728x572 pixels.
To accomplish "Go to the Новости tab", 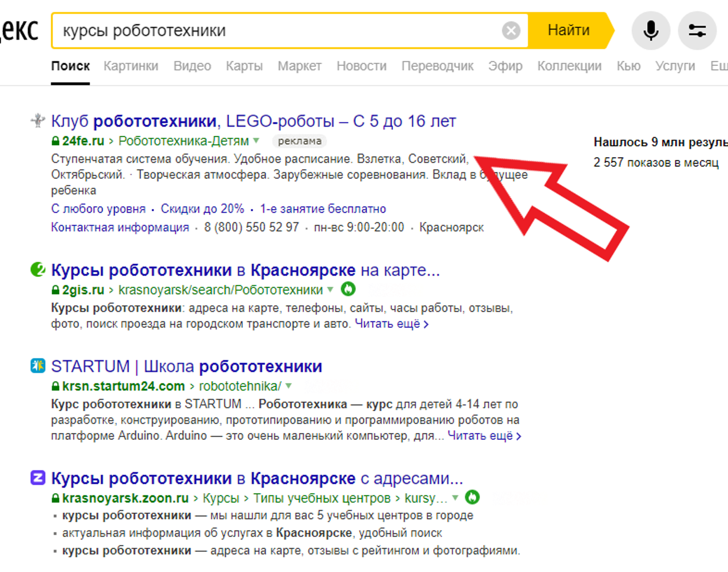I will (361, 66).
